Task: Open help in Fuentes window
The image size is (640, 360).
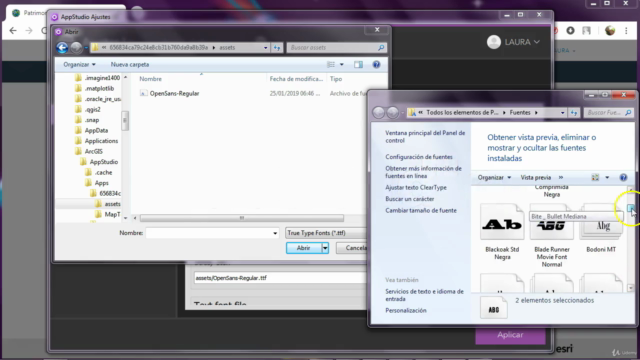Action: (623, 178)
